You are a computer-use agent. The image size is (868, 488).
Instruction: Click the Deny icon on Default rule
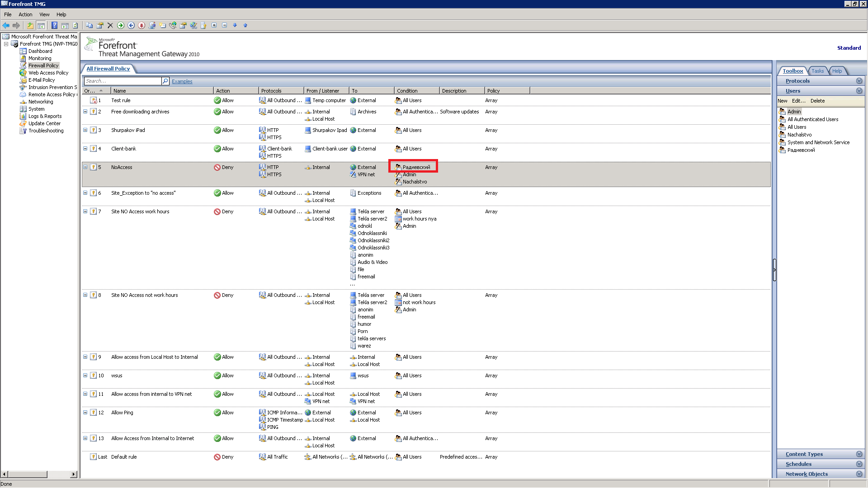(x=217, y=457)
